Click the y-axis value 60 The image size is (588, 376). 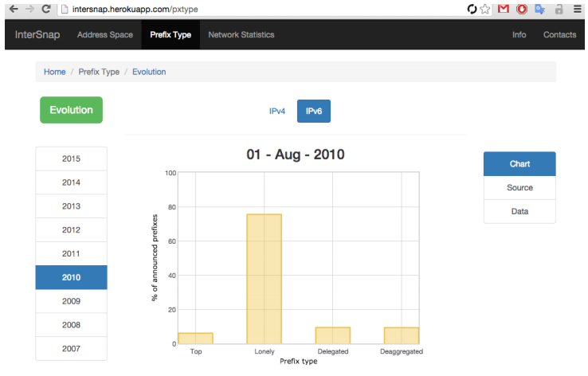pyautogui.click(x=172, y=241)
